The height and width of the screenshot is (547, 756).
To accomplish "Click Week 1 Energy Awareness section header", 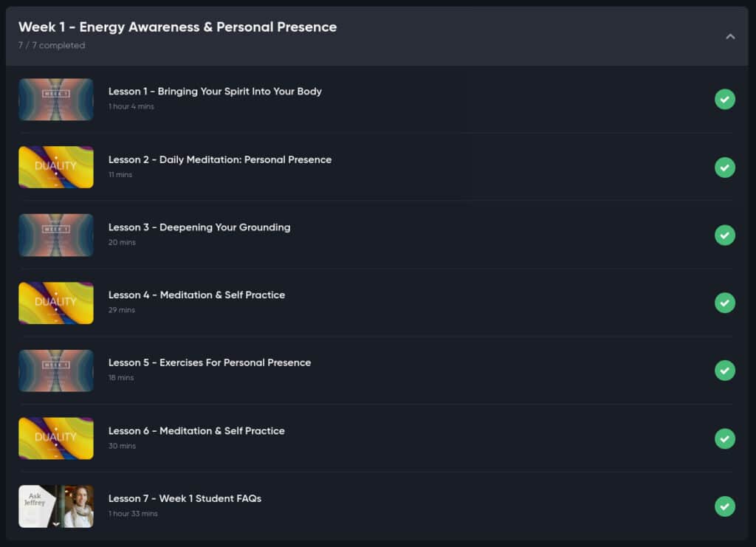I will (377, 36).
